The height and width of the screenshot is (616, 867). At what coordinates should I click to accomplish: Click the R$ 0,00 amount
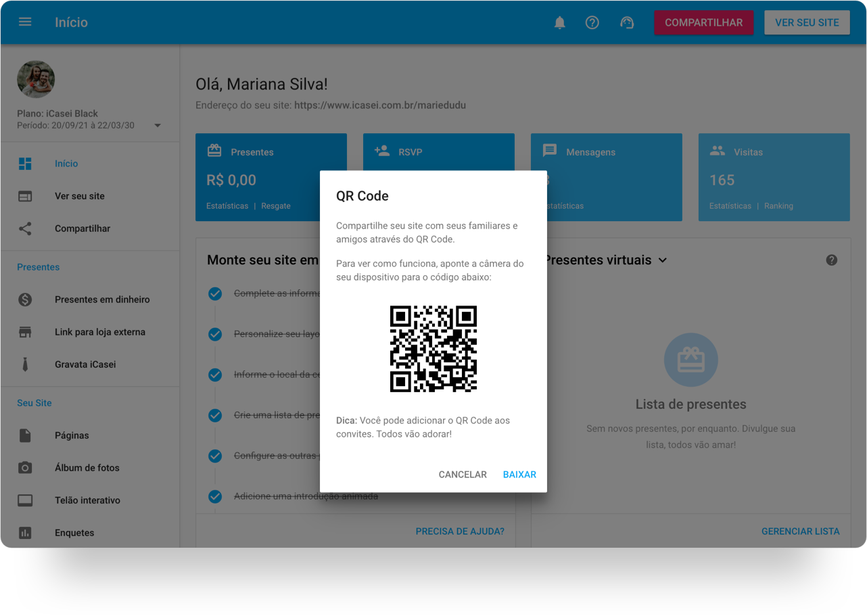pos(231,180)
